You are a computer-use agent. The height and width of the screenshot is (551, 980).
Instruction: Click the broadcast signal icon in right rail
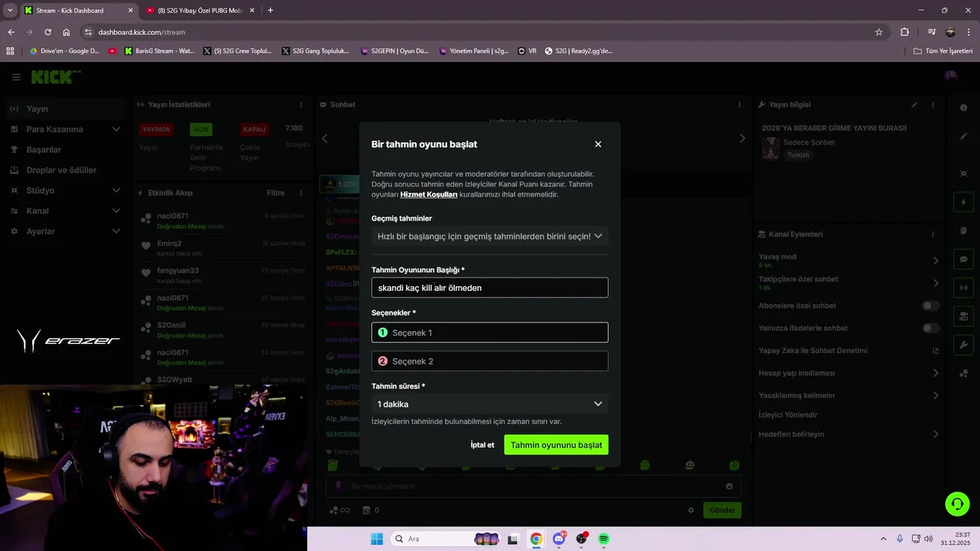[x=963, y=288]
